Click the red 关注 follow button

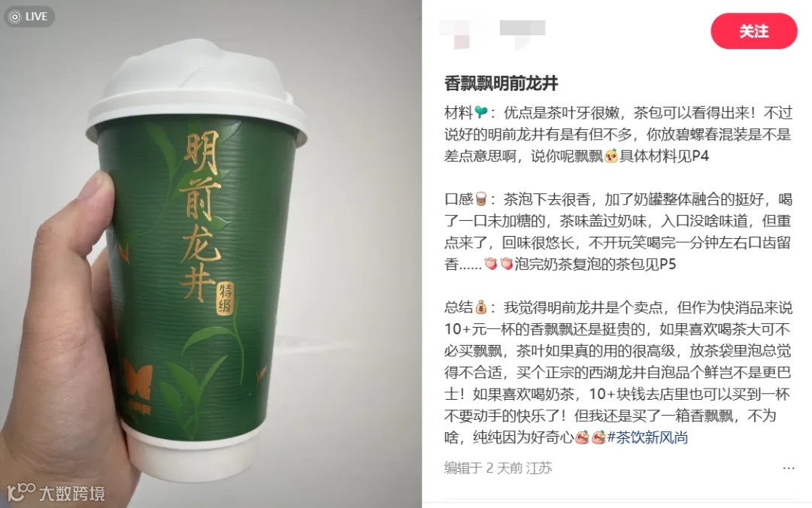(753, 31)
